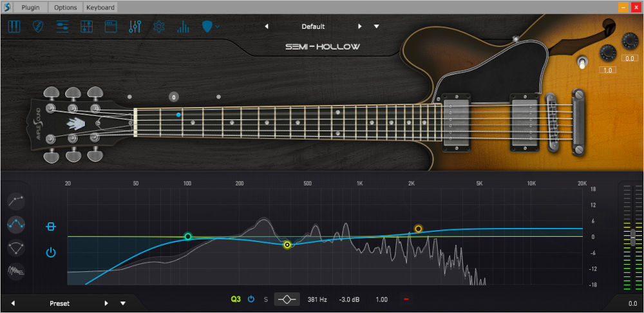
Task: Open the Keyboard menu
Action: pos(100,7)
